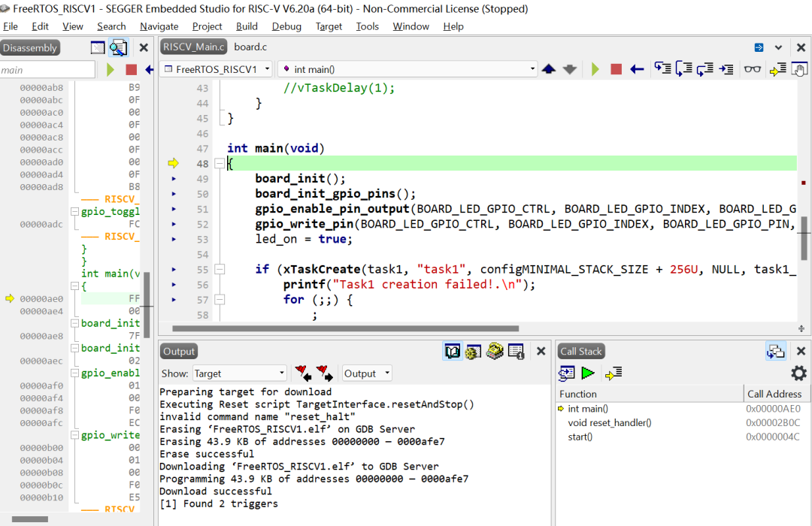Toggle the breakpoint marker on line 49
The height and width of the screenshot is (526, 812).
click(174, 179)
